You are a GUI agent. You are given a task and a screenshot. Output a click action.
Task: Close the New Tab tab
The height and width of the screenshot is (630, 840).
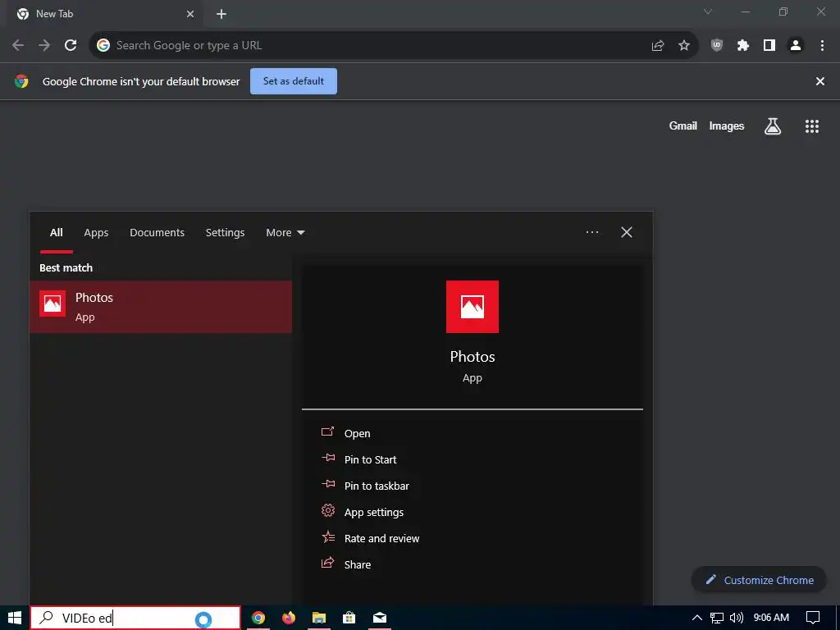190,14
